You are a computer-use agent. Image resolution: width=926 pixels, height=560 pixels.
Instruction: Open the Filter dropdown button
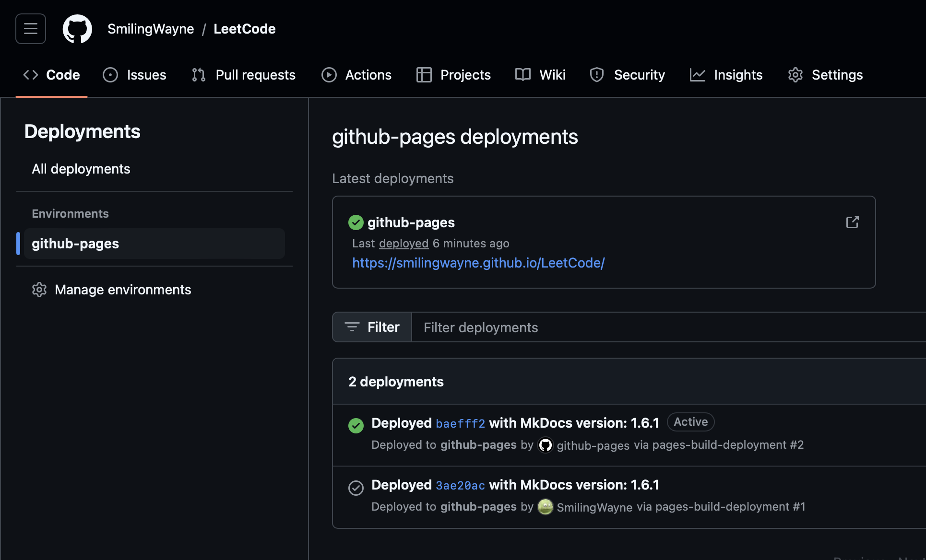point(372,327)
